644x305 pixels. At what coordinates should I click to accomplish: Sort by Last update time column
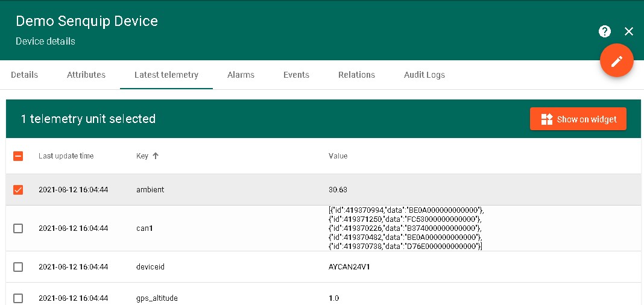[x=66, y=156]
